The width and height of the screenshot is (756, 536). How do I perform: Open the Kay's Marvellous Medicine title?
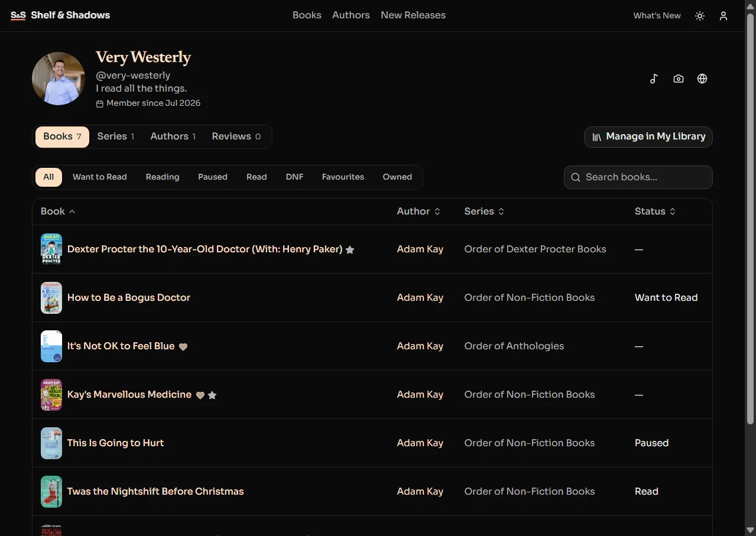(x=129, y=395)
